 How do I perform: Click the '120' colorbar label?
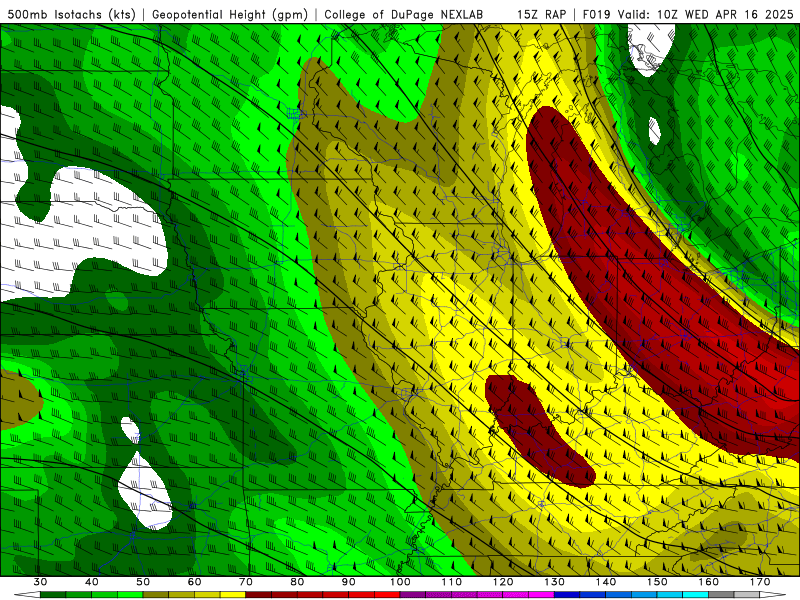click(503, 582)
